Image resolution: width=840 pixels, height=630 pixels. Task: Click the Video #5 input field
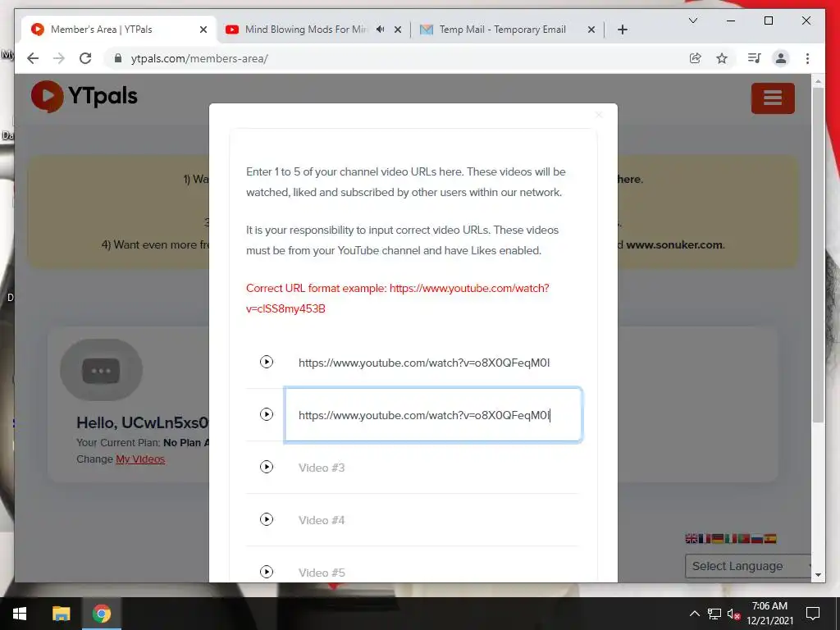[x=433, y=572]
